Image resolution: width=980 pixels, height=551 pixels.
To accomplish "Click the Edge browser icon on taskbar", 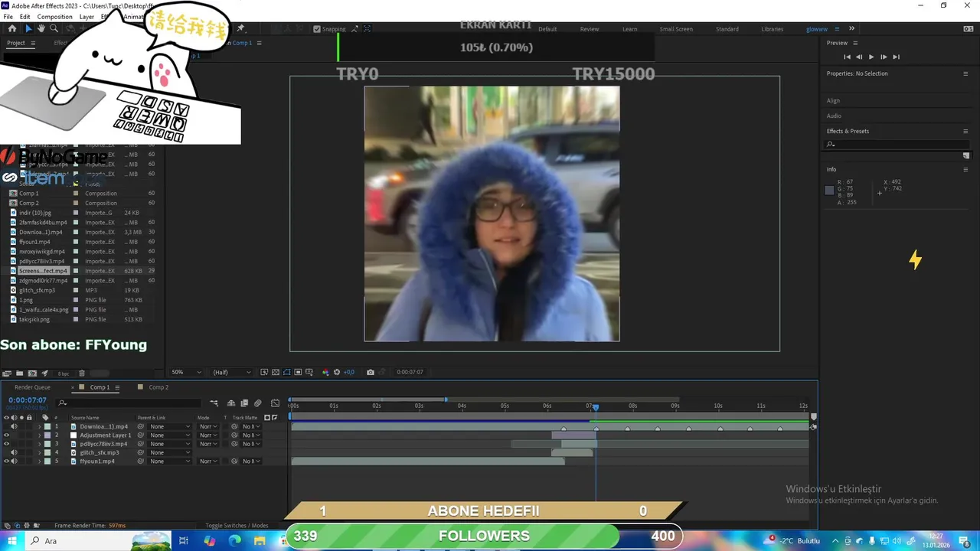I will 234,540.
